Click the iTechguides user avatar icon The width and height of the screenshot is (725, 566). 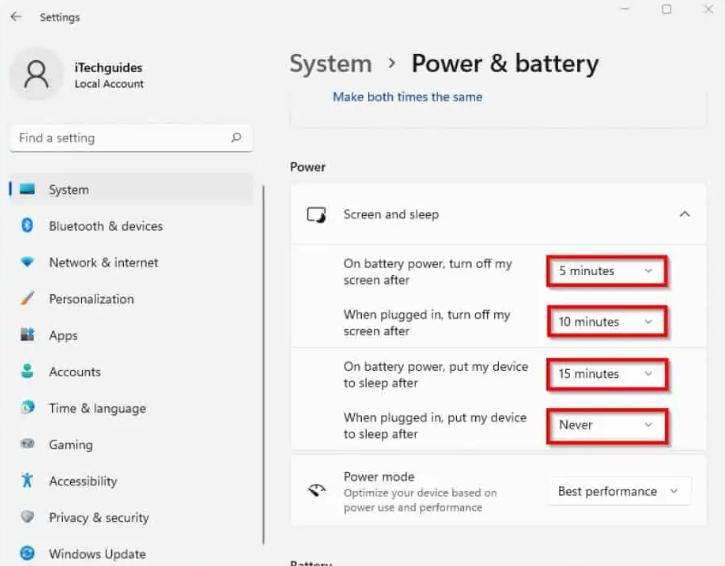click(36, 74)
